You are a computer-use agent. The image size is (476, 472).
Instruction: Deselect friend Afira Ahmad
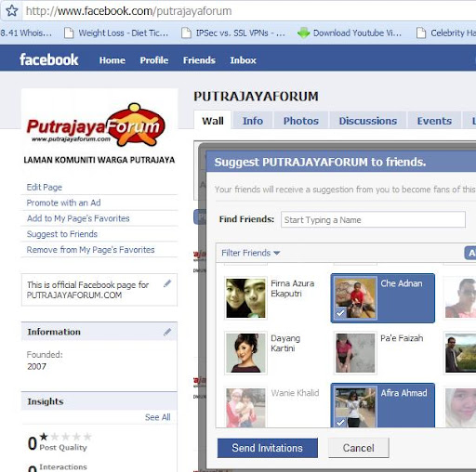[383, 406]
